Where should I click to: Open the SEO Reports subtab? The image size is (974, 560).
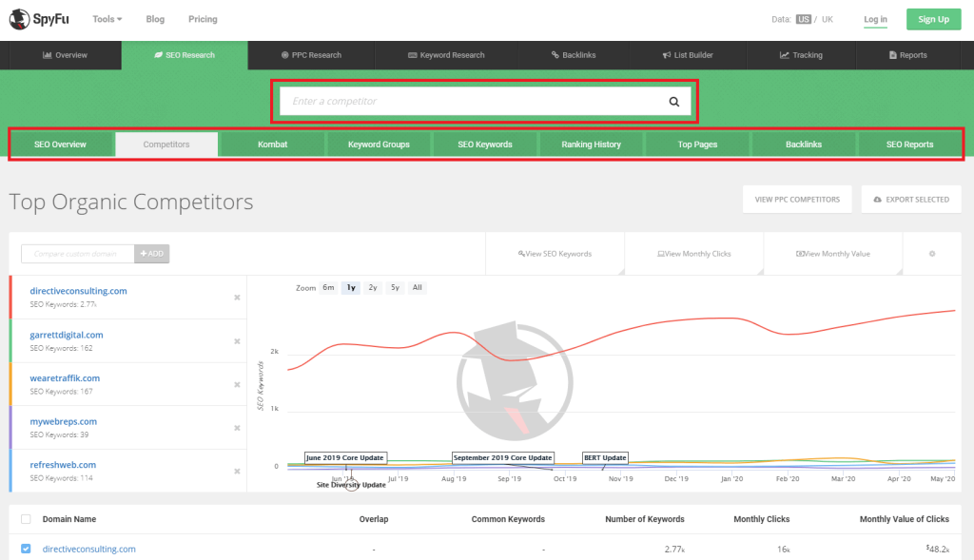click(x=910, y=145)
